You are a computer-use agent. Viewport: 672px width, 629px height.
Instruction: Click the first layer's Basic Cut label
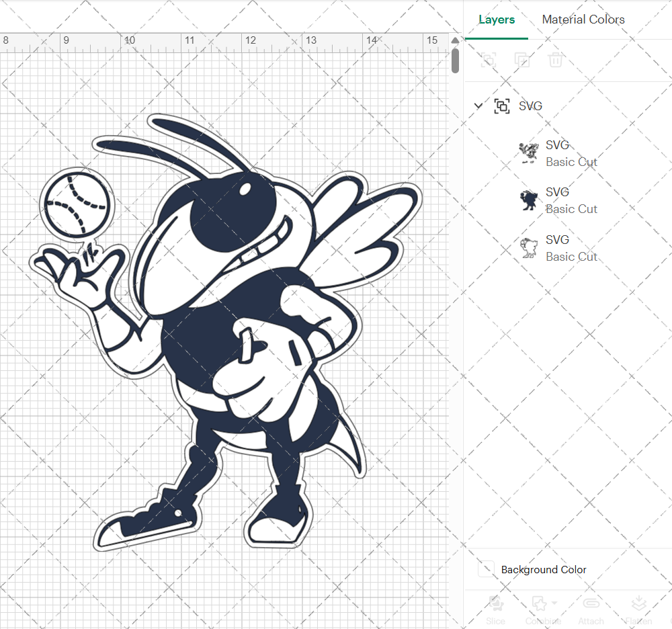(x=571, y=163)
